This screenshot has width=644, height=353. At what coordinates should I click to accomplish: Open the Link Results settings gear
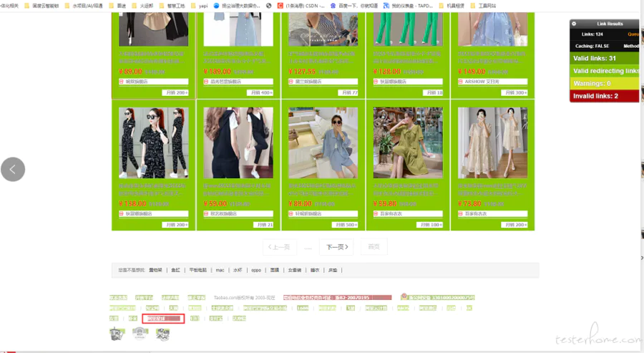574,24
